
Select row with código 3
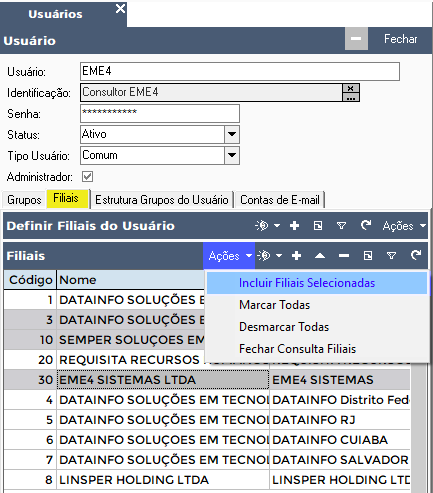tap(104, 320)
